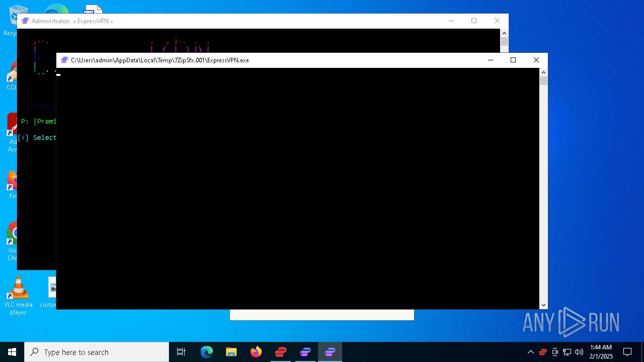Open the Windows Start menu
Screen dimensions: 644x362
pos(12,352)
